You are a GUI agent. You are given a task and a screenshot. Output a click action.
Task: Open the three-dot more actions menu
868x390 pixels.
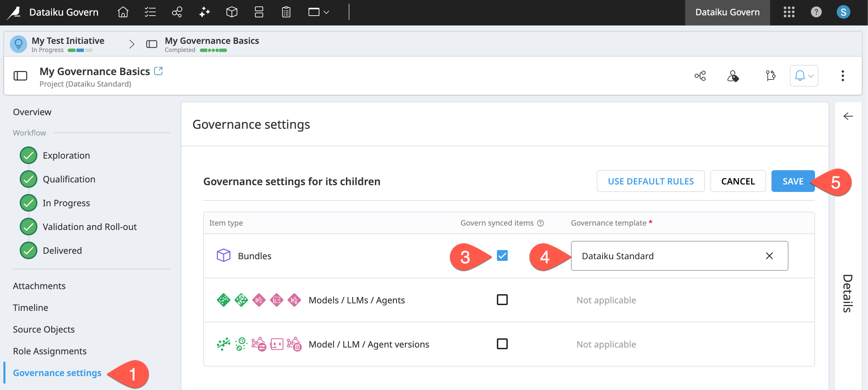click(843, 76)
